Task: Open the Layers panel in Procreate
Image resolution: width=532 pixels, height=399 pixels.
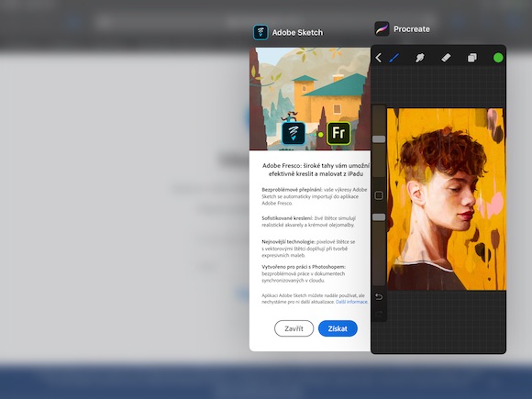Action: coord(472,58)
